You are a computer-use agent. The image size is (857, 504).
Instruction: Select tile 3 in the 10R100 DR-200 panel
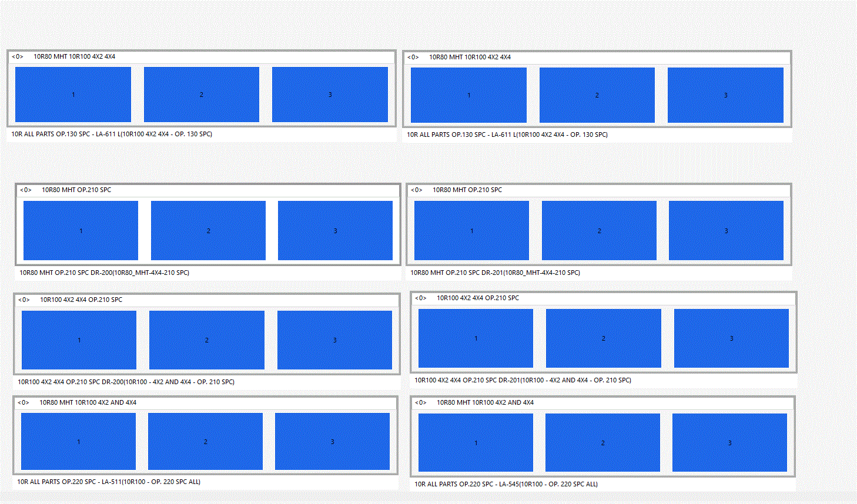tap(334, 340)
